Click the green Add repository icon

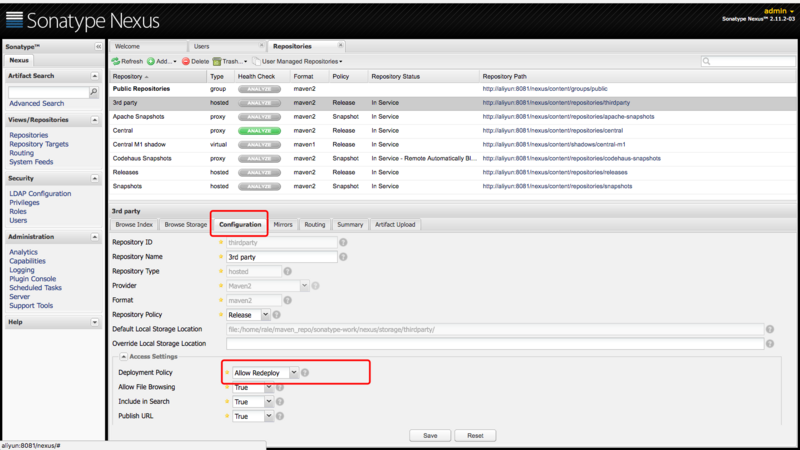151,61
